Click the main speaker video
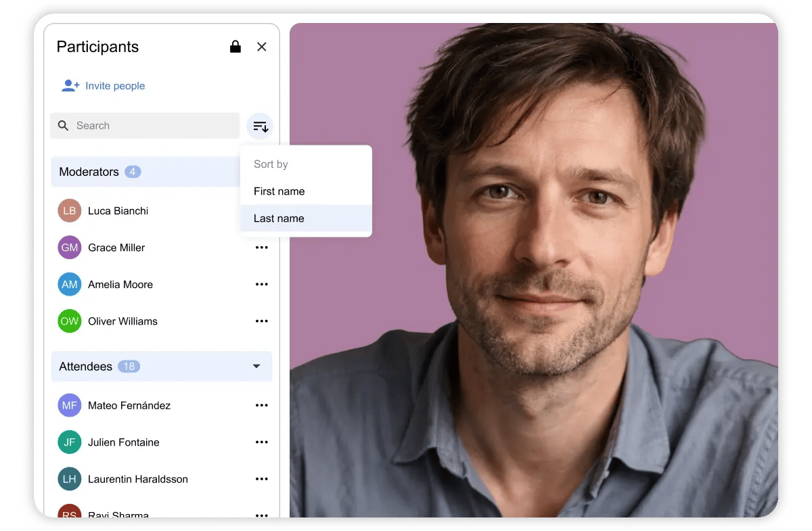Viewport: 812px width, 531px height. pos(533,271)
